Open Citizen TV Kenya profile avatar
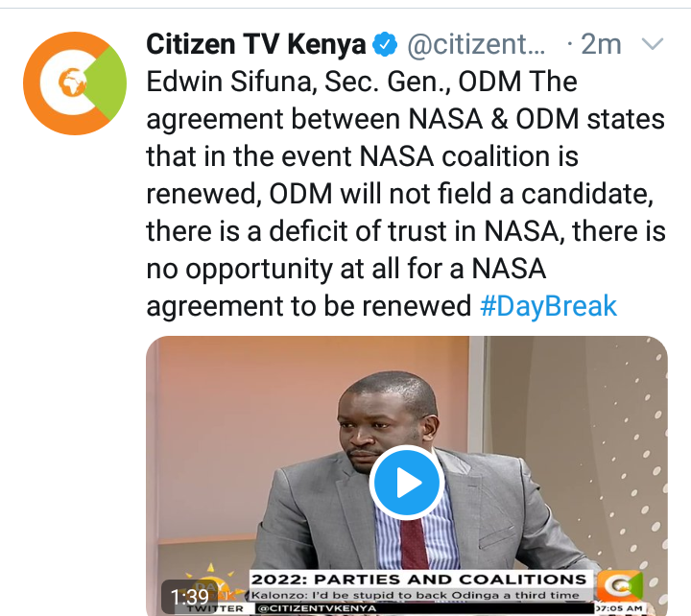Screen dimensions: 691x616 pos(75,83)
